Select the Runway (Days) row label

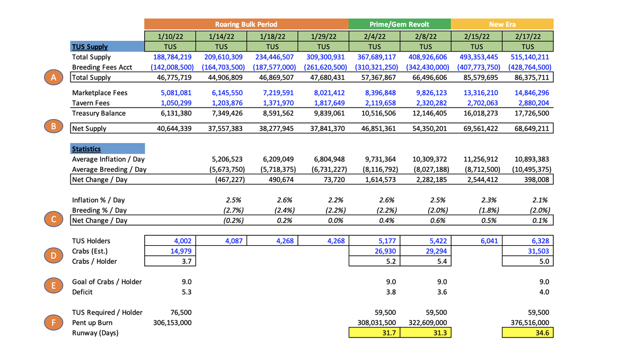95,333
